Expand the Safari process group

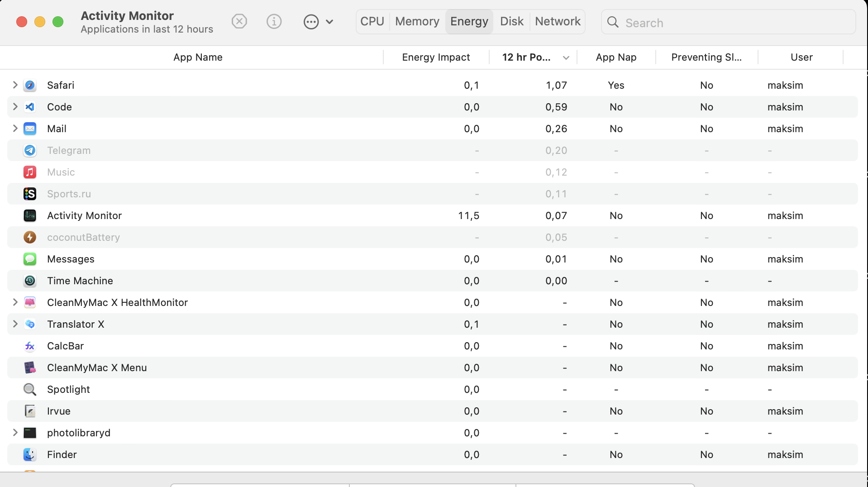tap(15, 85)
